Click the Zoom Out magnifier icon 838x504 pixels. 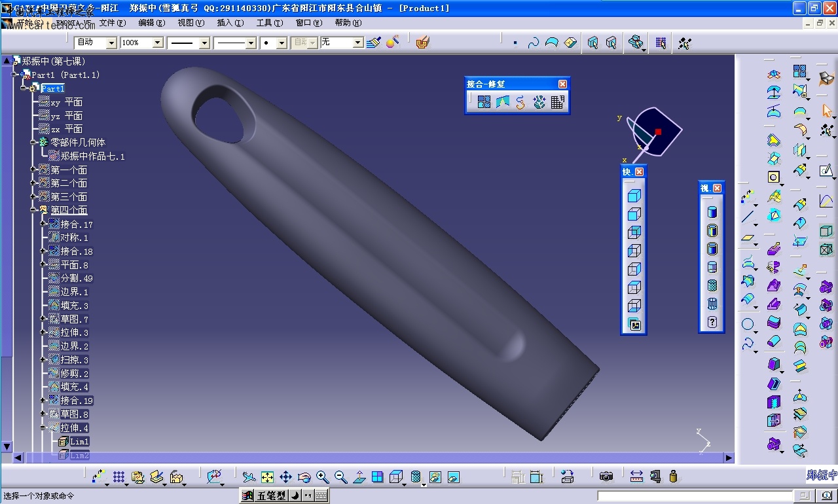pyautogui.click(x=340, y=477)
